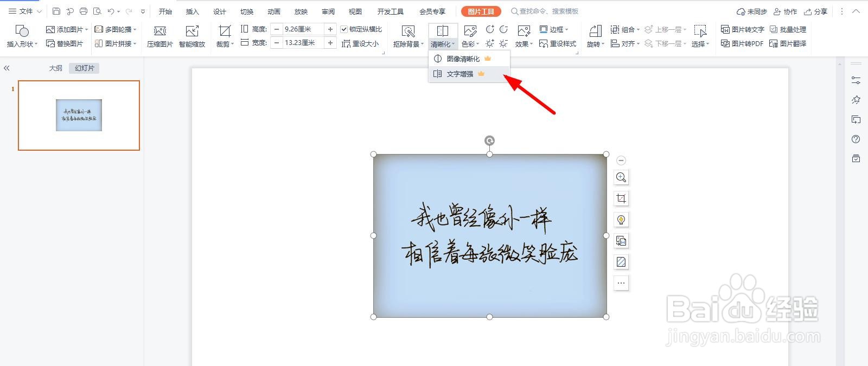Click the reset style (重设样式) button
The image size is (868, 366).
coord(558,43)
